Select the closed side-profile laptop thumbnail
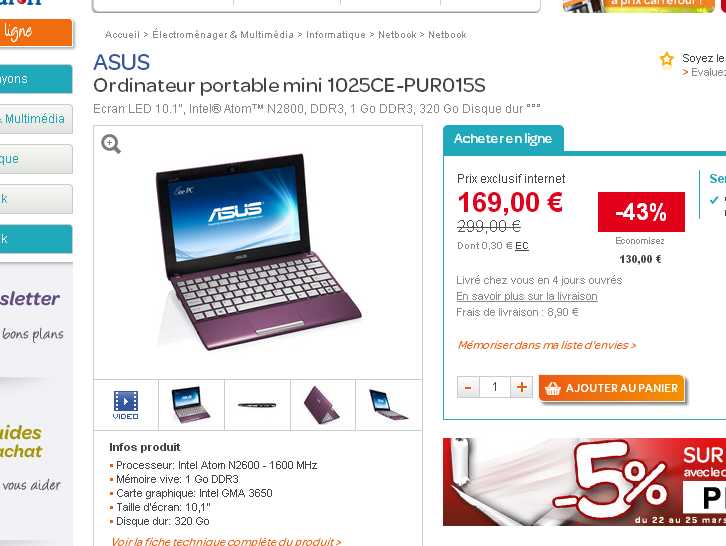The image size is (726, 546). click(257, 405)
